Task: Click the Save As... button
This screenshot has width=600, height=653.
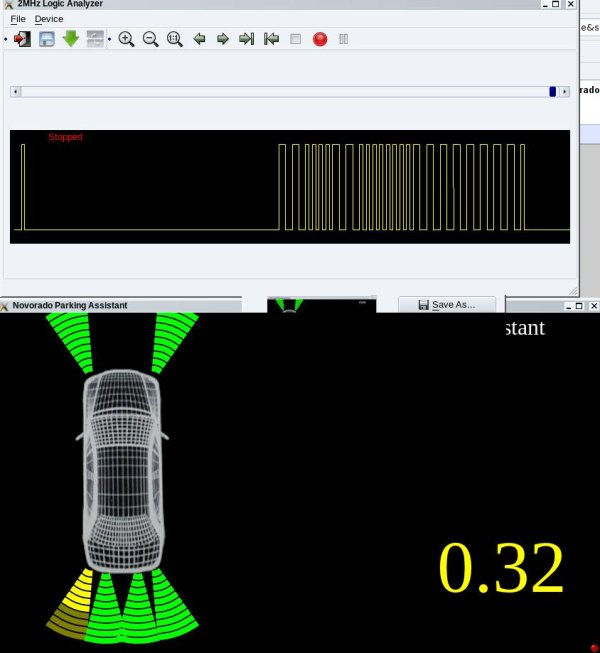Action: [x=446, y=304]
